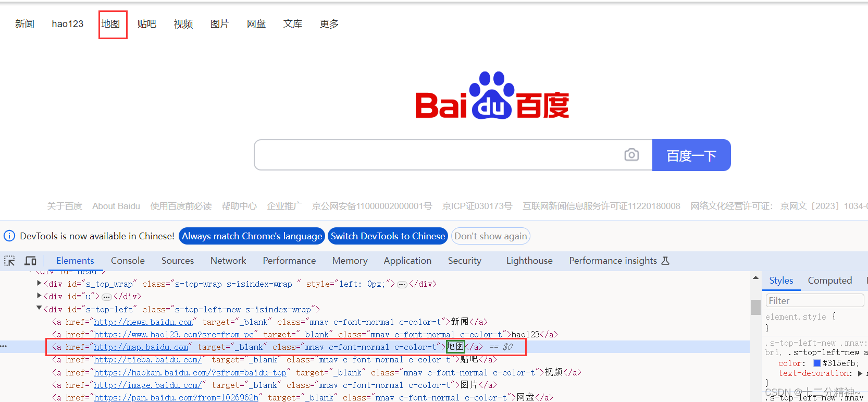Click the 京公网安备11000002000001号 footer link

coord(372,206)
